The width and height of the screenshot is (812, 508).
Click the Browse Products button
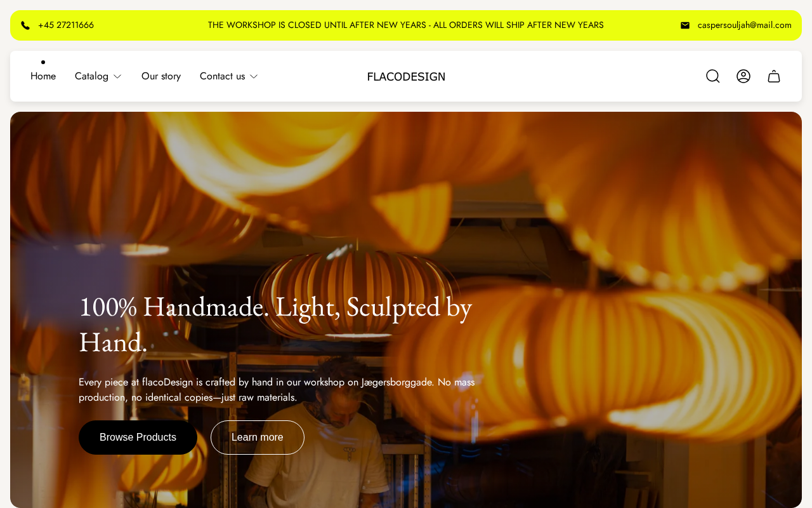(138, 438)
